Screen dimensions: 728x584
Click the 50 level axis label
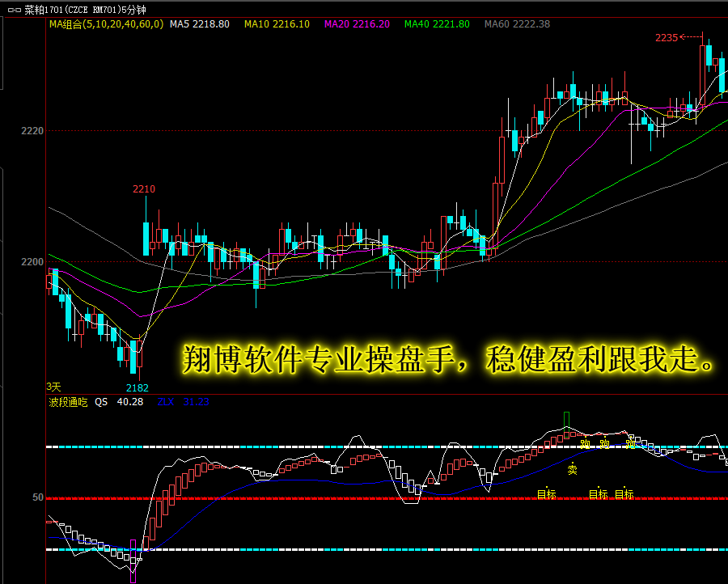pyautogui.click(x=38, y=497)
